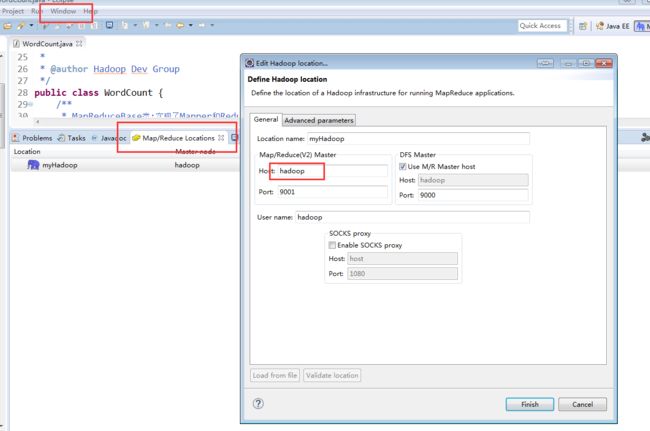Switch to the Javadoc view tab
The width and height of the screenshot is (650, 431).
point(109,138)
